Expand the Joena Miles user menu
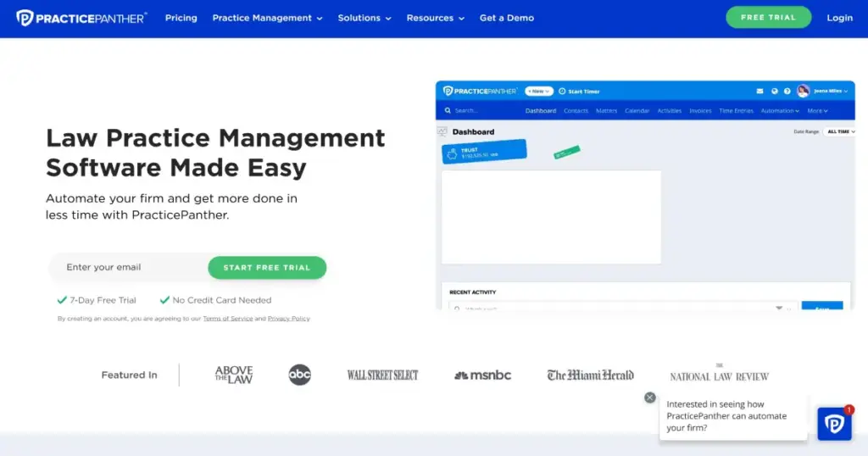The height and width of the screenshot is (456, 868). 831,92
